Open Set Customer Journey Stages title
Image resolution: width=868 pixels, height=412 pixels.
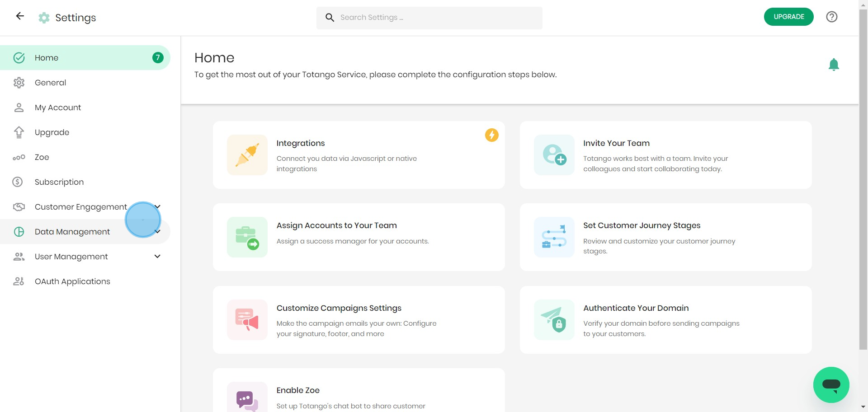(x=642, y=225)
